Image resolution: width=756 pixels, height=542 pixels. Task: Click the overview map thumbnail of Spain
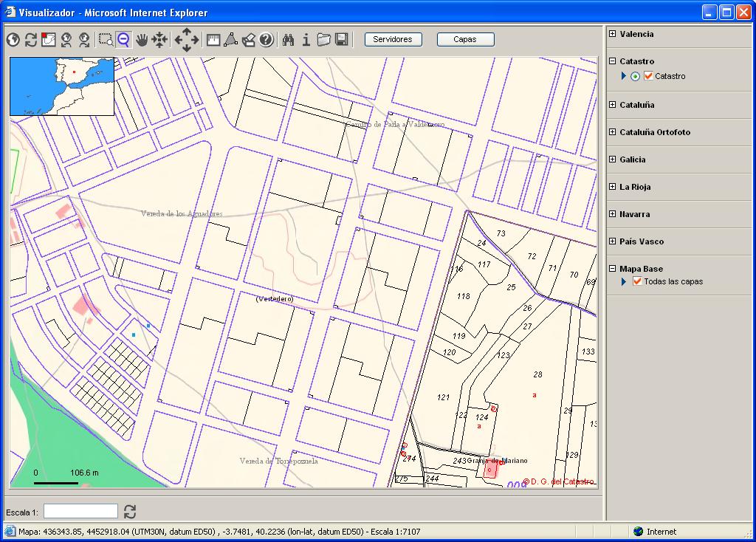(62, 86)
